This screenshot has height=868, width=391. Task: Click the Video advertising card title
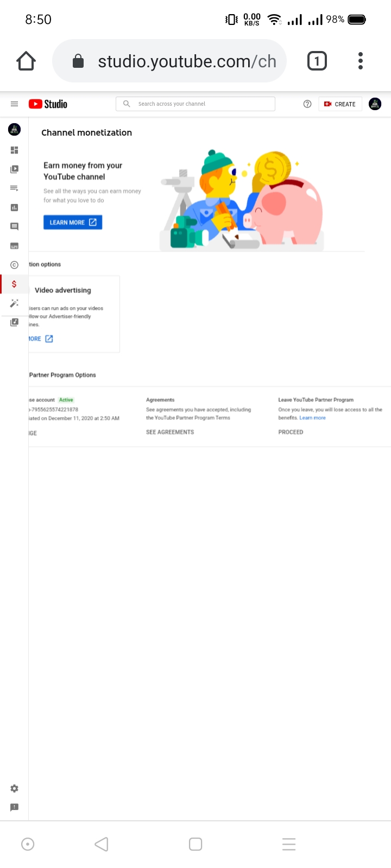tap(63, 290)
